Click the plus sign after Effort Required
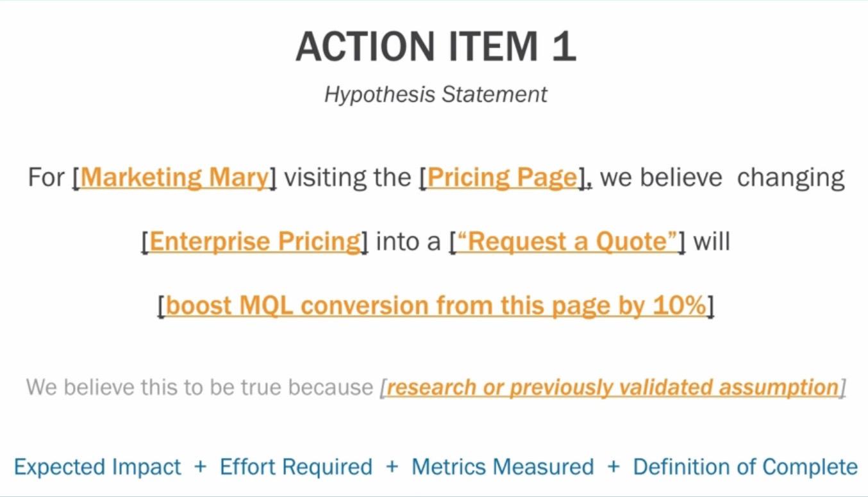This screenshot has width=868, height=497. tap(392, 467)
